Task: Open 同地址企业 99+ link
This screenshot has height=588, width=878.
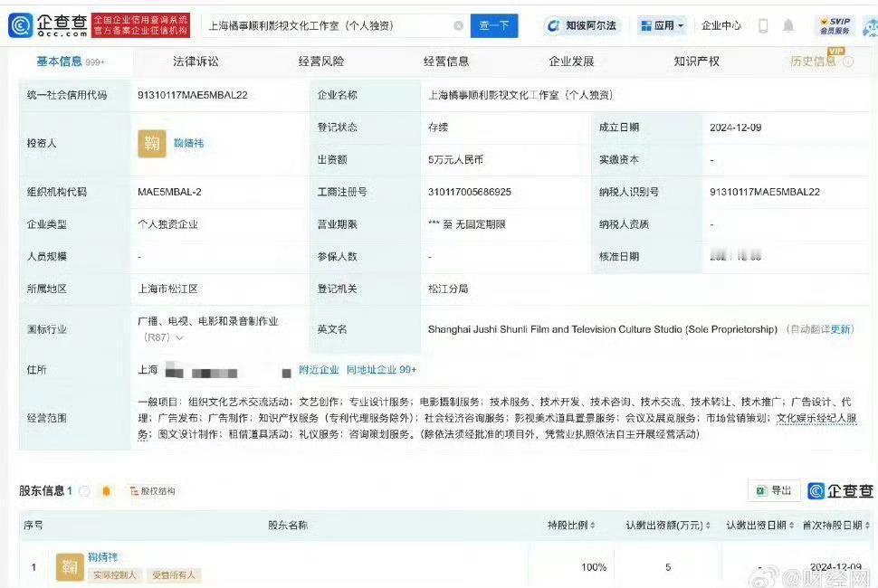Action: coord(381,370)
